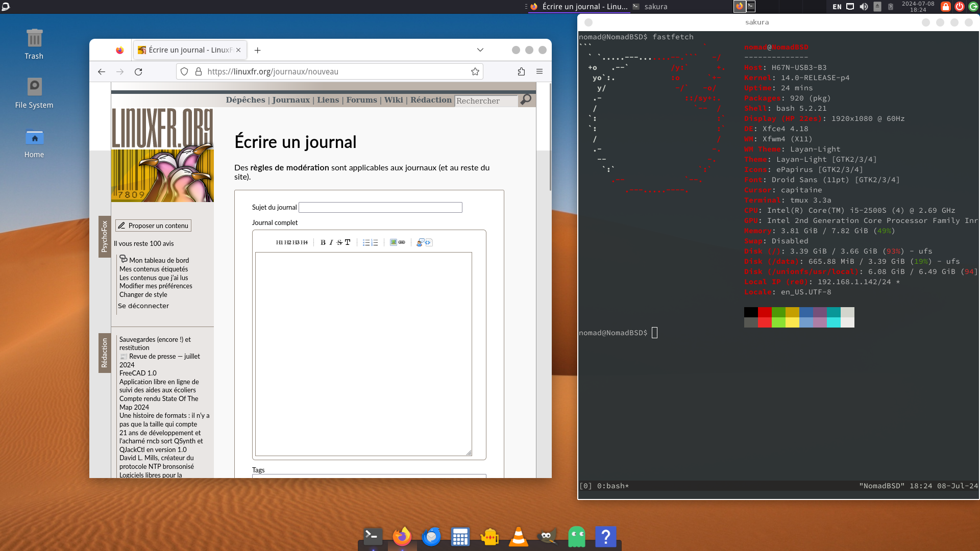Click EN keyboard layout indicator
Screen dimensions: 980x551
pyautogui.click(x=837, y=7)
